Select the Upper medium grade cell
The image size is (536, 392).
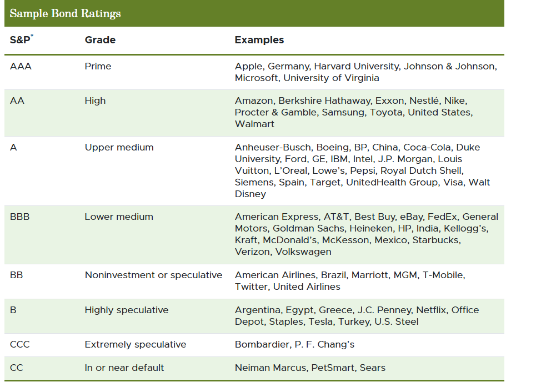[x=119, y=147]
